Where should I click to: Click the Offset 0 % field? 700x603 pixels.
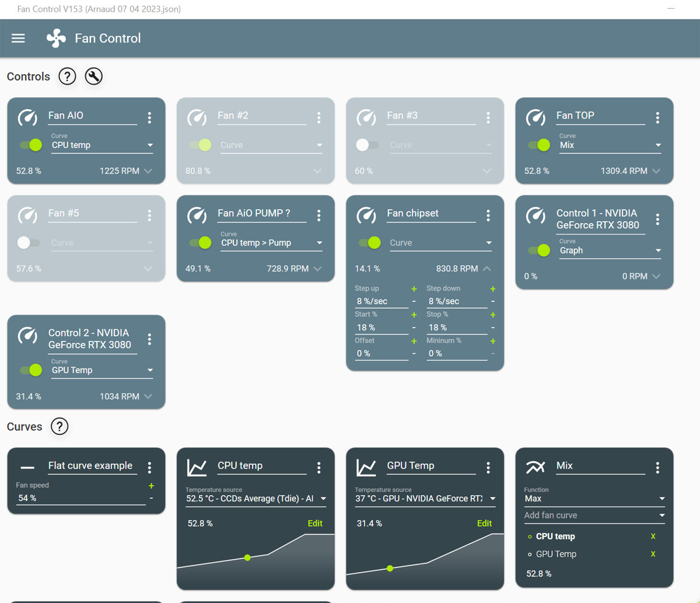point(381,354)
